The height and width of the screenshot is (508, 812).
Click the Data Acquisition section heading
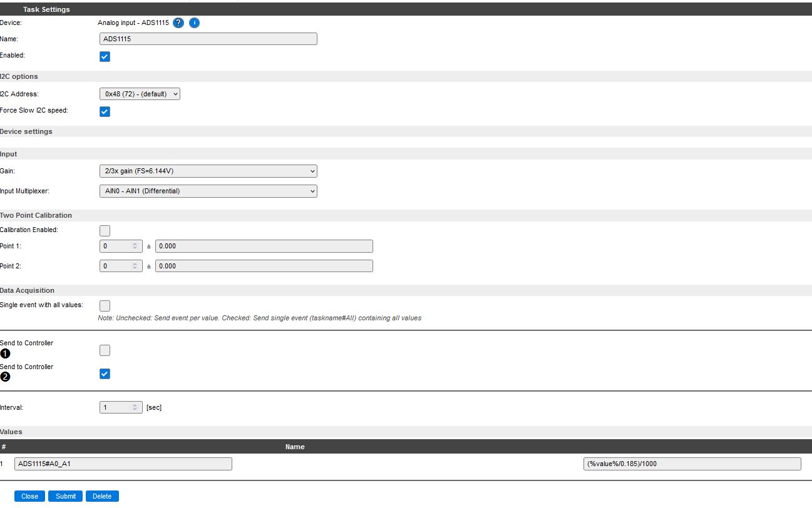27,290
